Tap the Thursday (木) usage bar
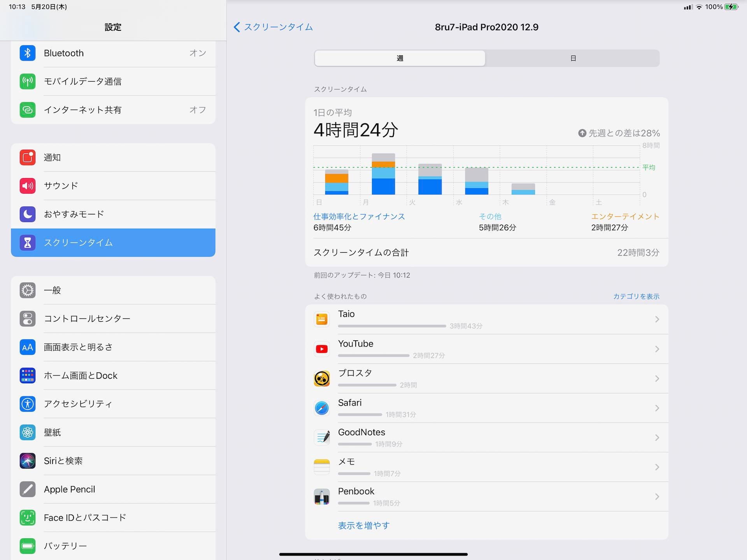 (523, 189)
